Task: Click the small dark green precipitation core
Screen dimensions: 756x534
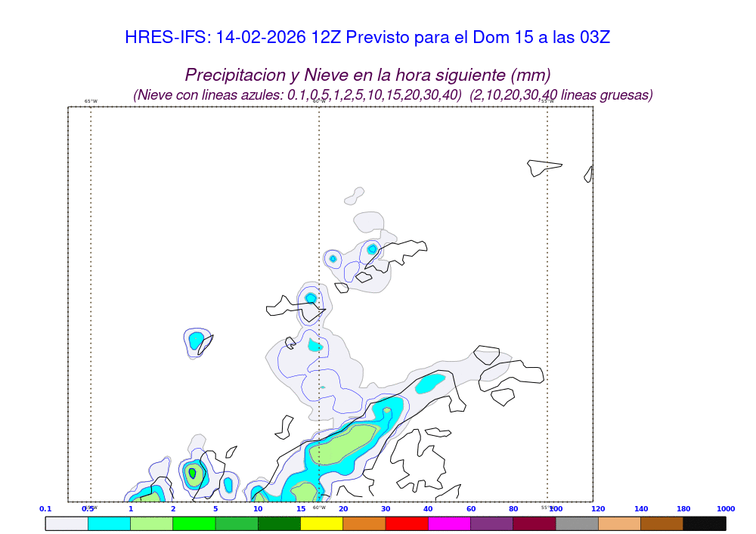Action: 193,474
